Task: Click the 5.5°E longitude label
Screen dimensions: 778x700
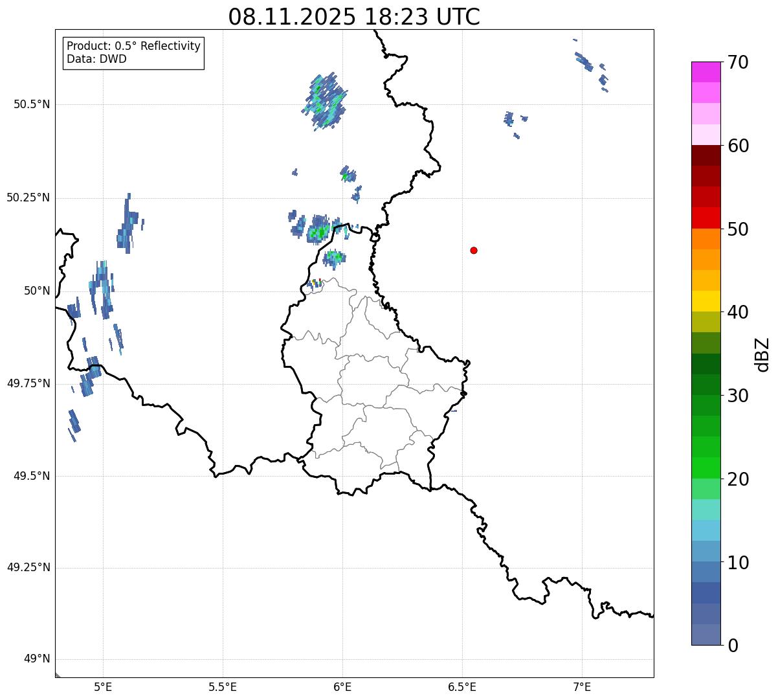Action: (x=223, y=687)
